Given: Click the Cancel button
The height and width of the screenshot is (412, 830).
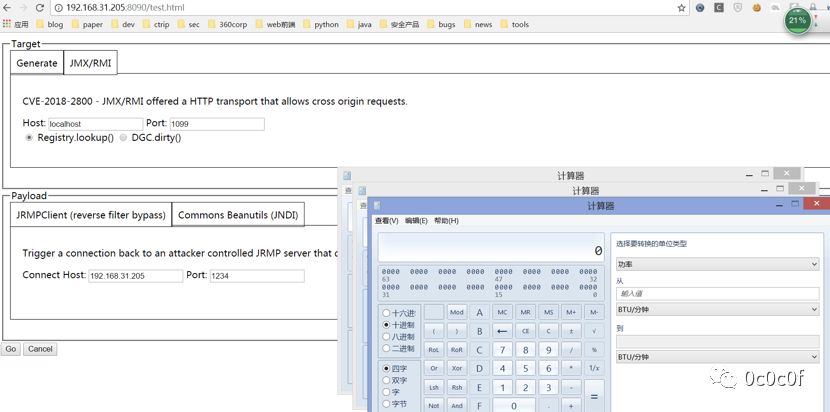Looking at the screenshot, I should (40, 349).
